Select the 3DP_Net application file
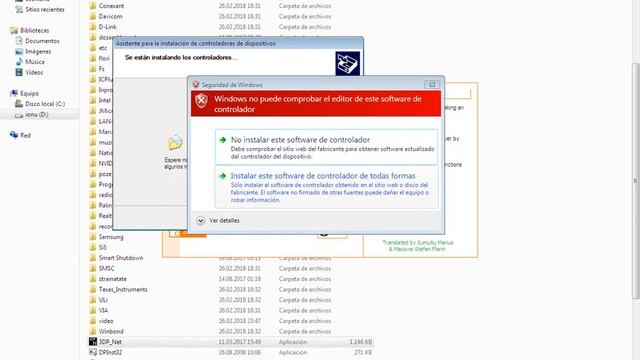The width and height of the screenshot is (640, 360). 231,342
